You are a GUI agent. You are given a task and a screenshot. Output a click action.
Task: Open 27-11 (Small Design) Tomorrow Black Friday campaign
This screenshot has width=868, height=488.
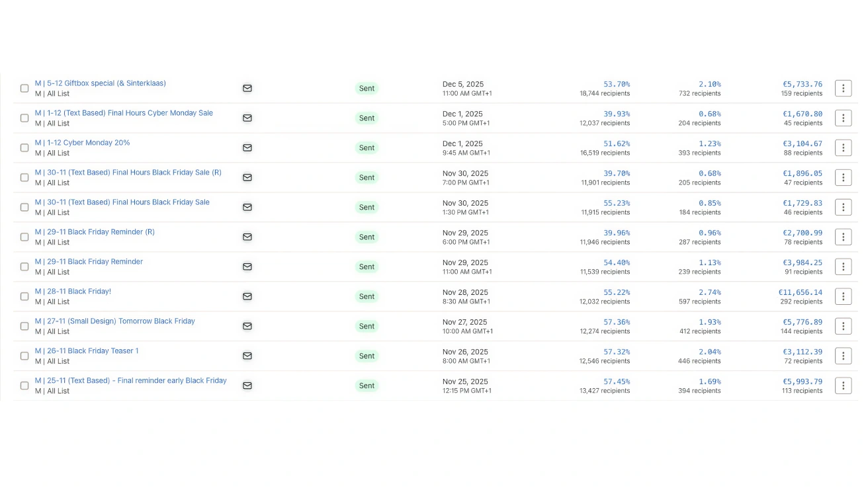[x=114, y=321]
